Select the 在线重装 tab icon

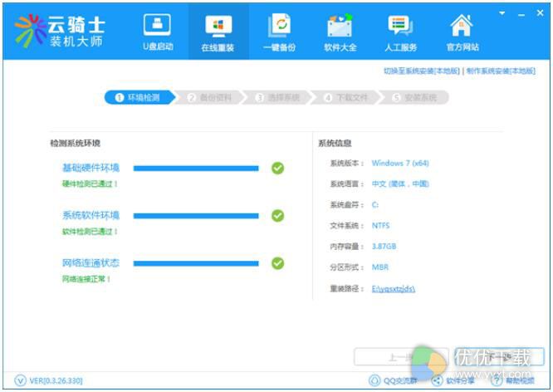point(218,27)
